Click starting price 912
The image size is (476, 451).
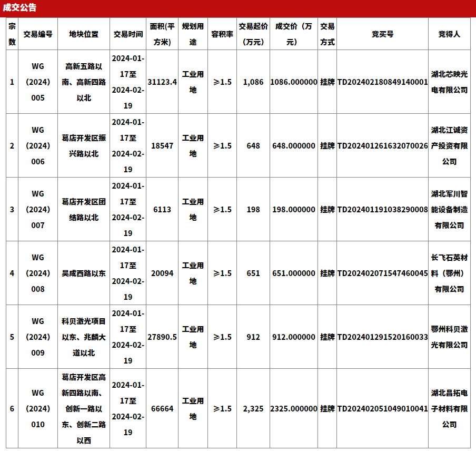click(x=253, y=337)
